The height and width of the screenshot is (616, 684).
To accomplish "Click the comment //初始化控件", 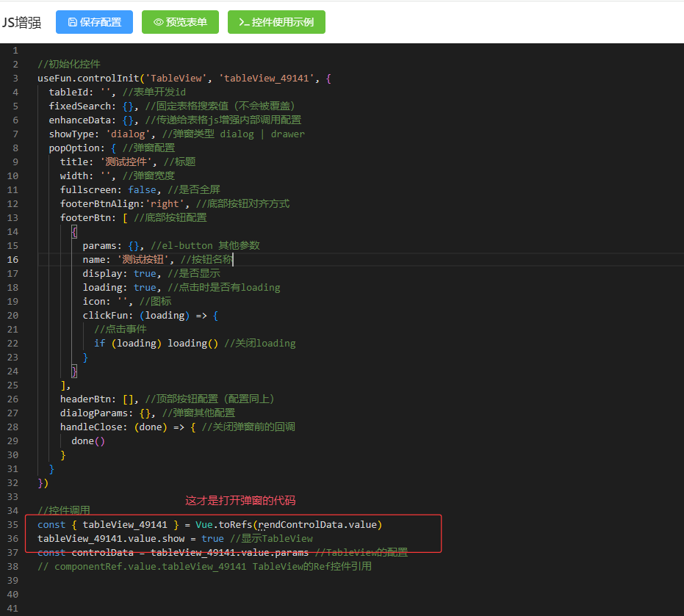I will click(x=69, y=64).
